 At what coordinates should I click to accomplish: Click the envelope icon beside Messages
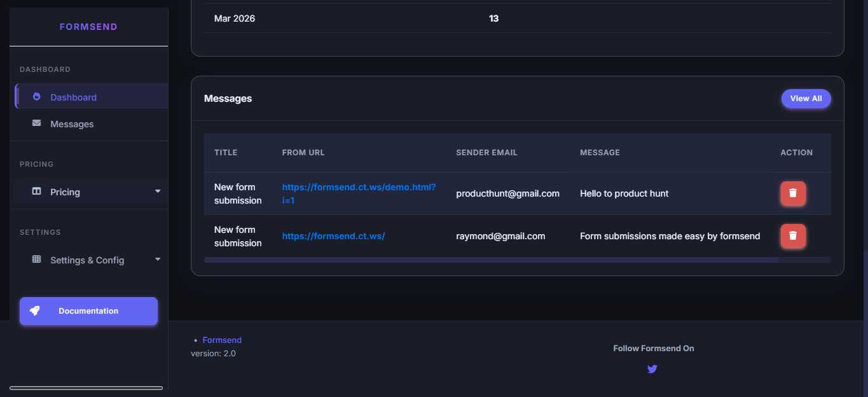[x=37, y=123]
